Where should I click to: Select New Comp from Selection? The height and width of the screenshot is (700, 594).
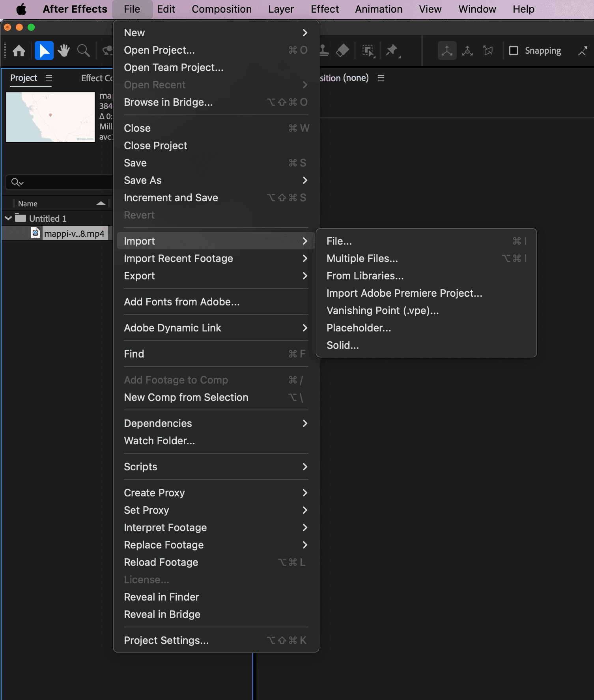click(x=216, y=397)
